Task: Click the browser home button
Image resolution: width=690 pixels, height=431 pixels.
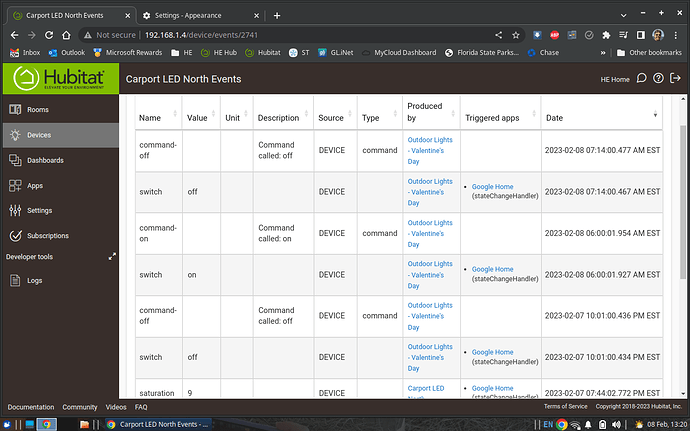Action: (66, 35)
